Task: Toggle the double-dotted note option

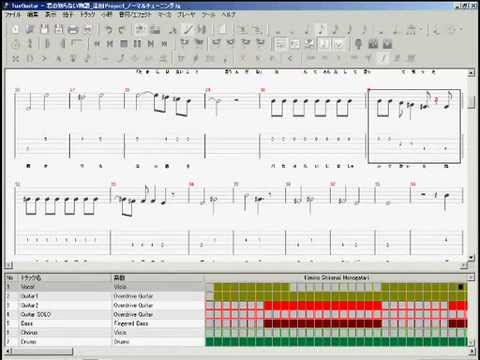Action: (396, 30)
